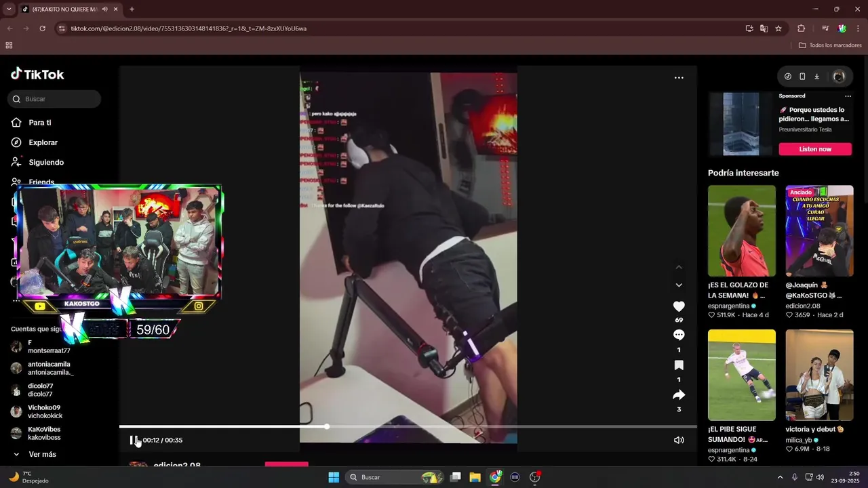Open the Anclado Joaquín KaKoSTGO video thumbnail
This screenshot has width=868, height=488.
pos(819,230)
